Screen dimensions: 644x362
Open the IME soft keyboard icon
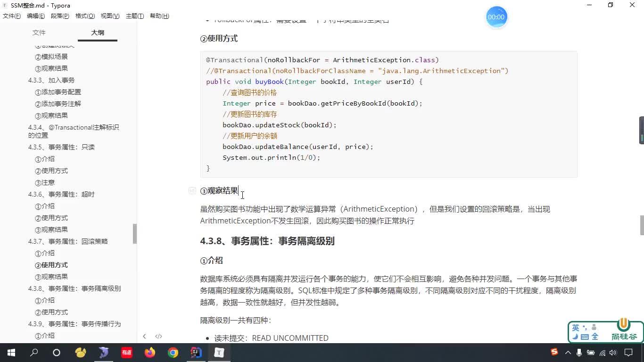pyautogui.click(x=585, y=337)
